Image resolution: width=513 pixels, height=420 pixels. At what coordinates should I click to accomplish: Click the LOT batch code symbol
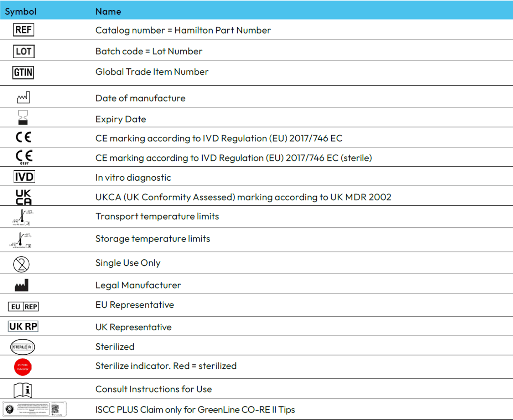[x=24, y=51]
